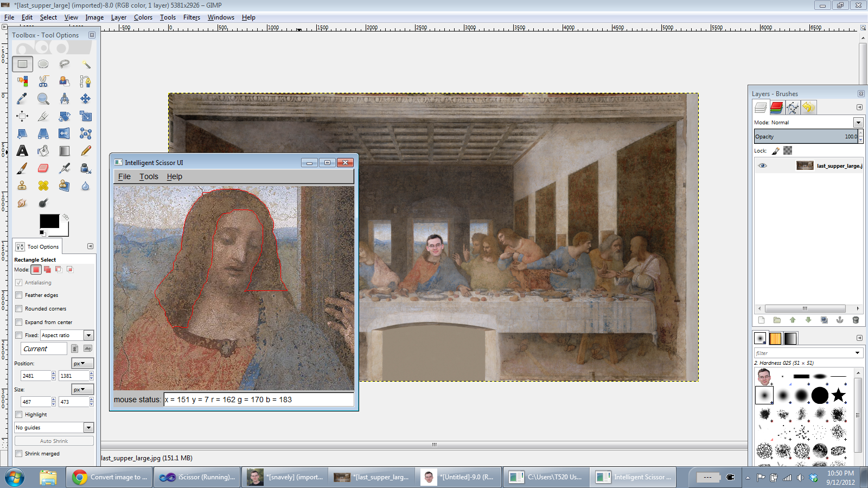Screen dimensions: 868x488
Task: Click the Auto Shrink button
Action: (54, 441)
